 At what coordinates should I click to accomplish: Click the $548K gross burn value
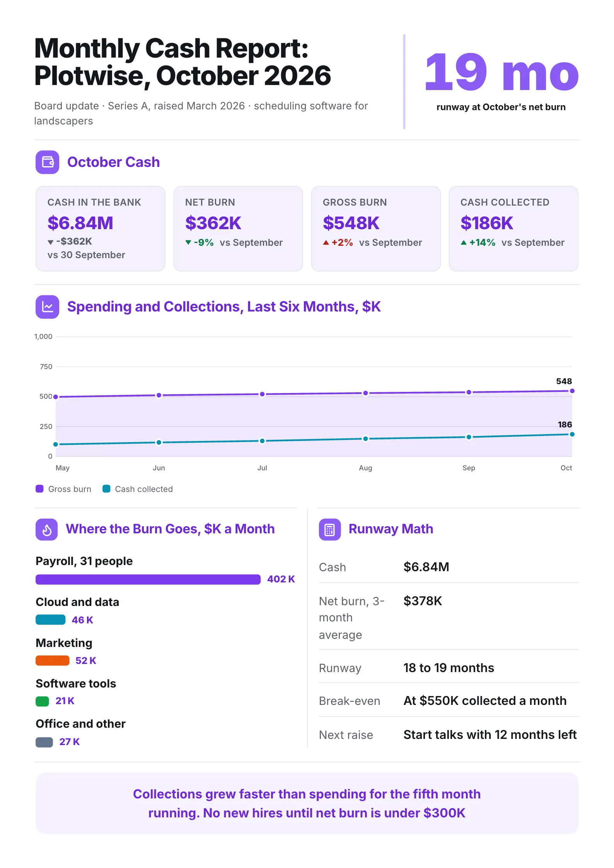[x=351, y=223]
